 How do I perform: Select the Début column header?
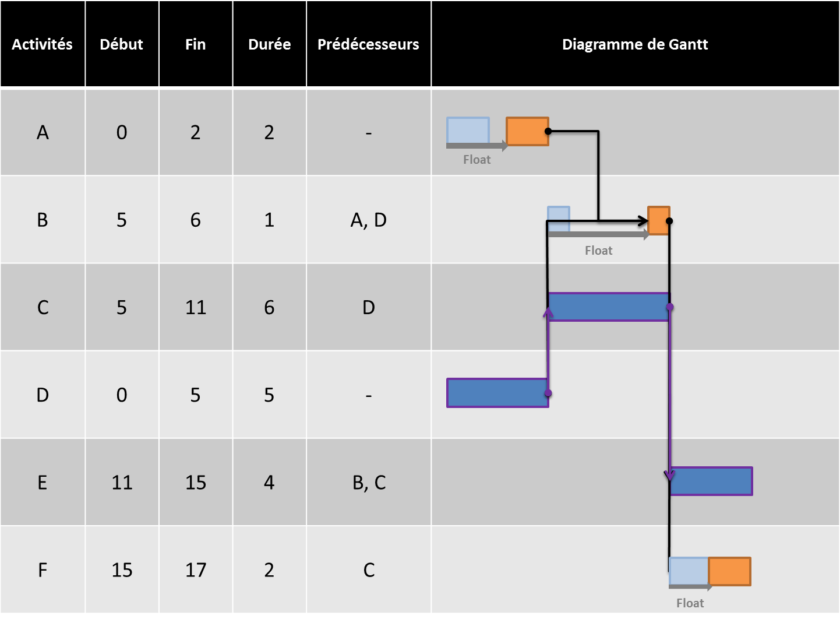[x=122, y=44]
